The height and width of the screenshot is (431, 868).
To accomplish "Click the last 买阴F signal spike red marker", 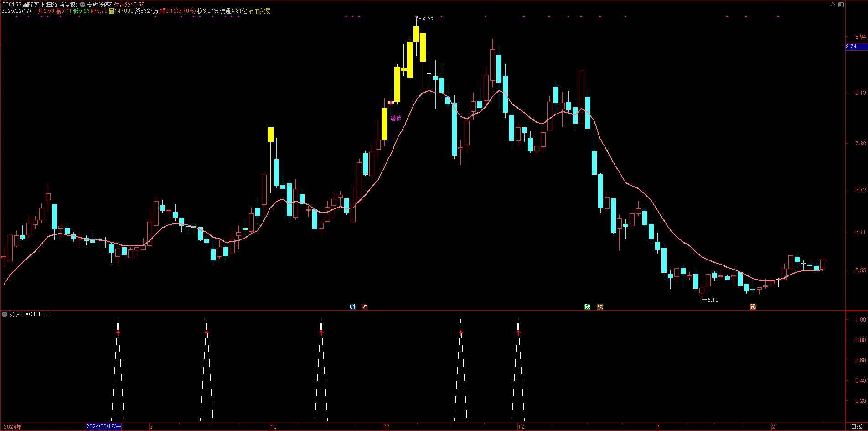I will pos(518,332).
